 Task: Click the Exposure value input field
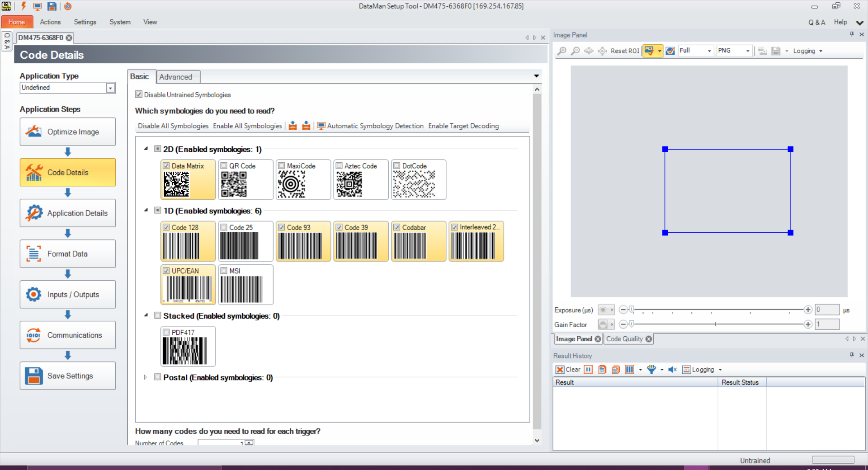(x=827, y=310)
